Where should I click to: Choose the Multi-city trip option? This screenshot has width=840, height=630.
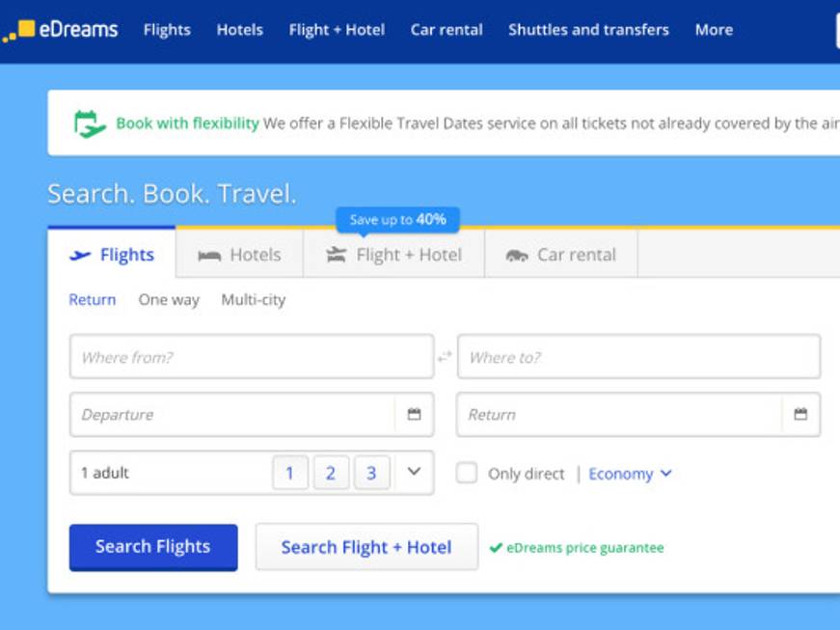pos(254,299)
